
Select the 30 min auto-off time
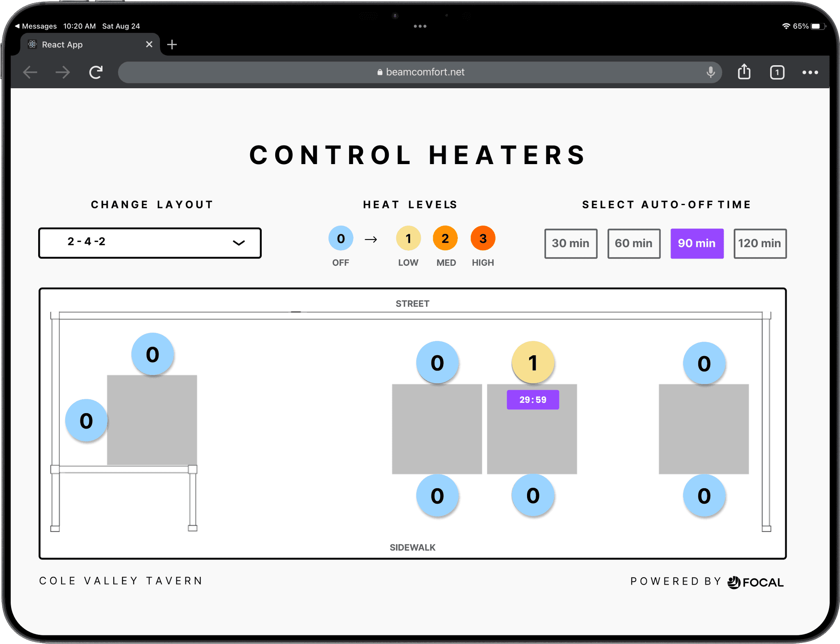point(571,243)
